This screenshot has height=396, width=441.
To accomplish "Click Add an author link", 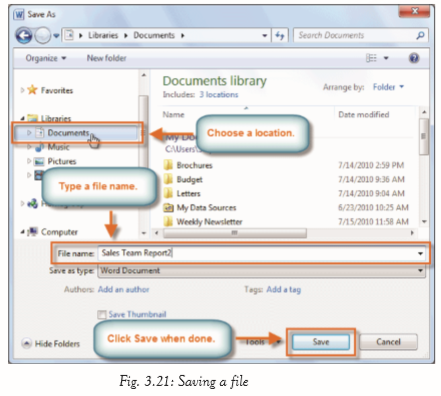I will [x=123, y=289].
